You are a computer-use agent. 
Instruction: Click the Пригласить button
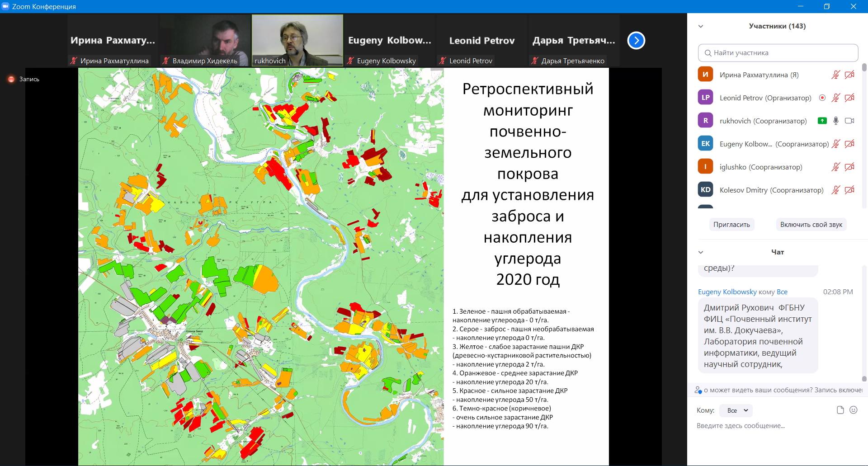731,225
